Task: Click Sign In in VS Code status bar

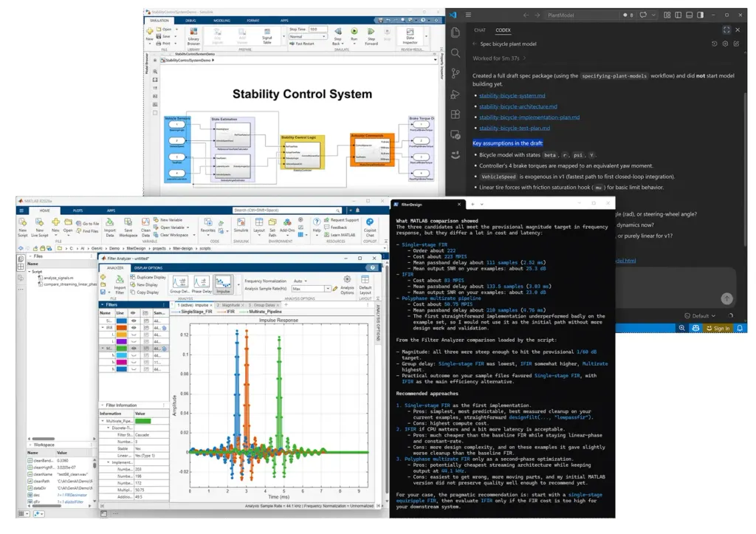Action: click(718, 328)
